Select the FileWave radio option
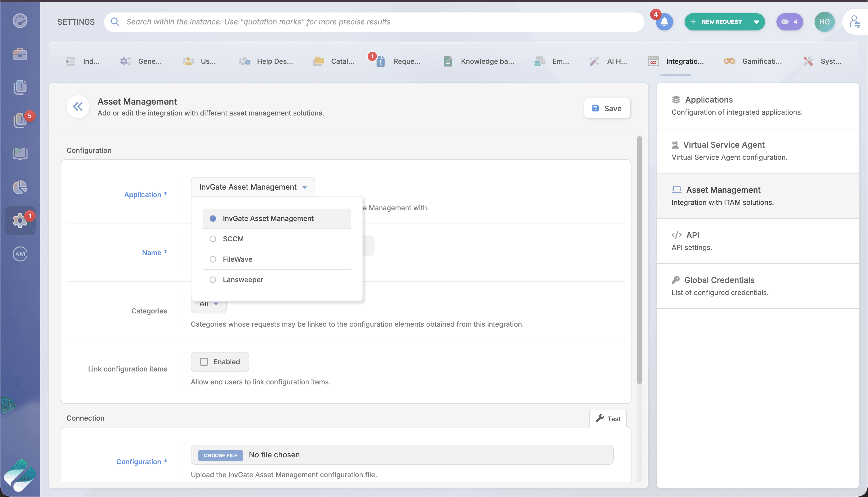Viewport: 868px width, 497px height. click(277, 259)
